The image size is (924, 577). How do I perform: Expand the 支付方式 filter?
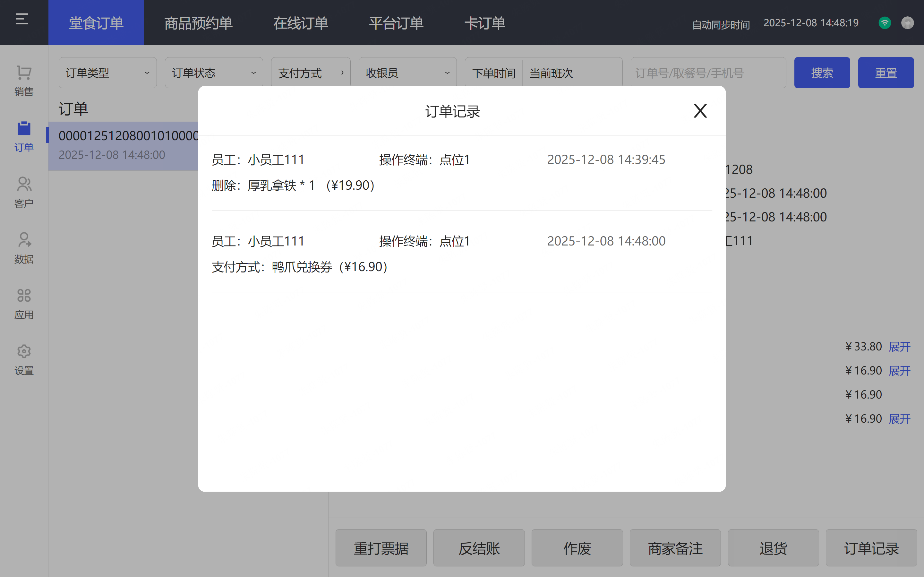click(311, 73)
